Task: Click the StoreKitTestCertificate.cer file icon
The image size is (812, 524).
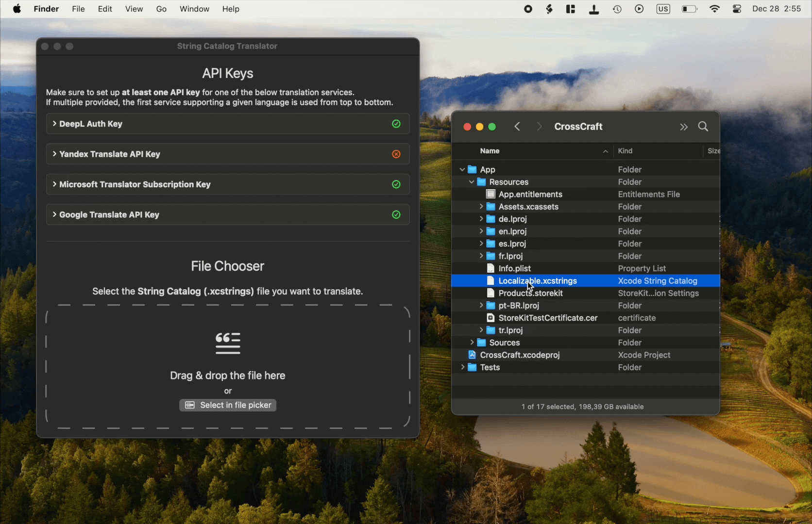Action: tap(491, 318)
